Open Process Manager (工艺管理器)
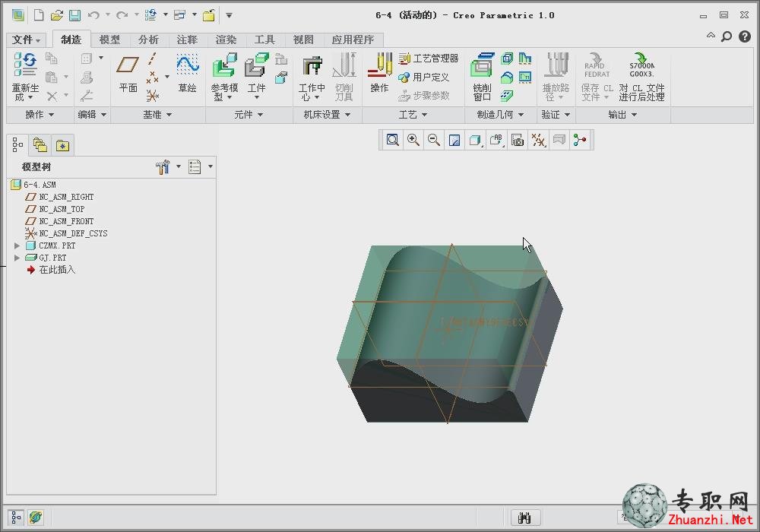The image size is (760, 532). point(429,59)
